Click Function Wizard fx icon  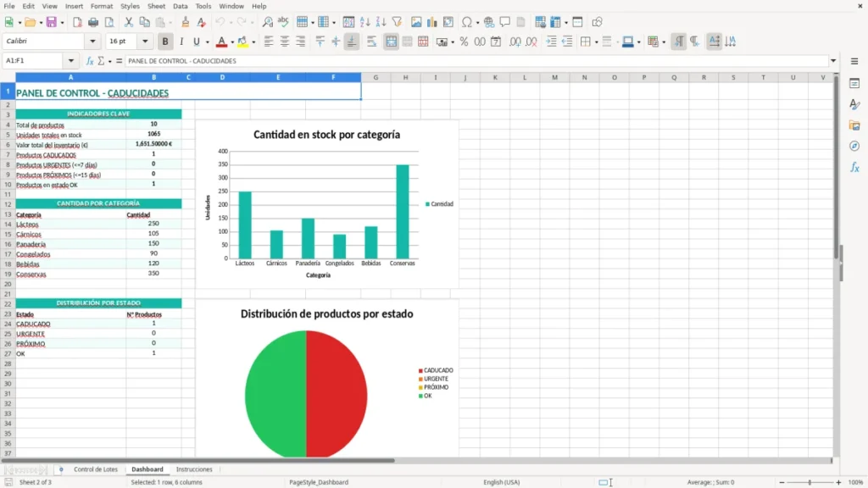pos(90,61)
